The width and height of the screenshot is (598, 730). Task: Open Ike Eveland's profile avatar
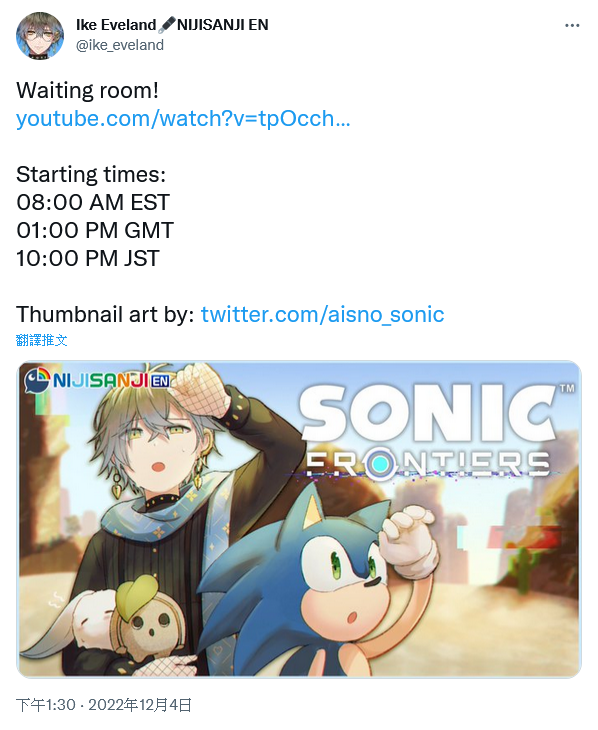pos(40,36)
